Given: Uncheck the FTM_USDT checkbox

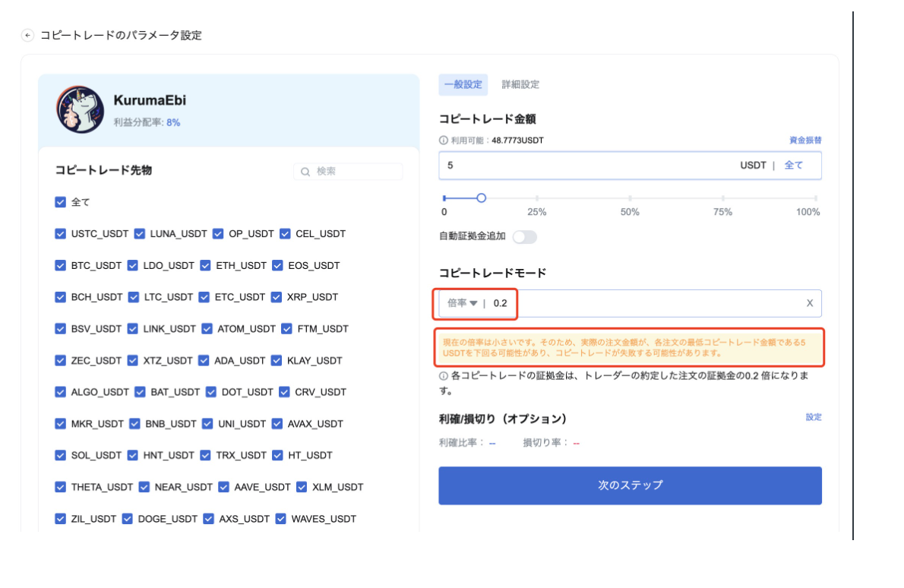Looking at the screenshot, I should click(286, 329).
